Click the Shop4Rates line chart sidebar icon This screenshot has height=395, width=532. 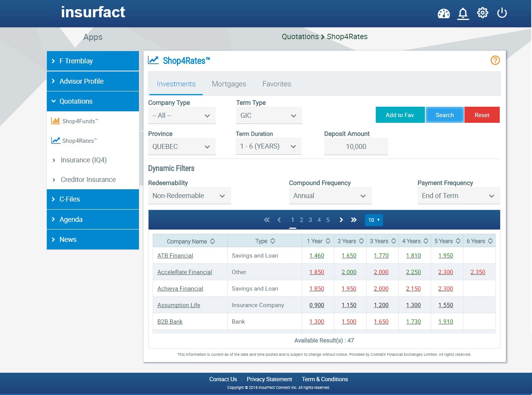click(x=56, y=140)
